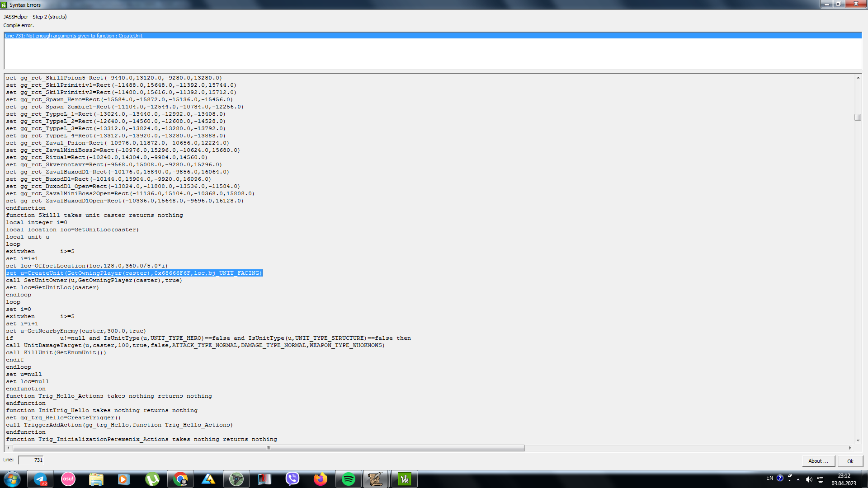This screenshot has width=868, height=488.
Task: Select the Line 731 CreateUnit error entry
Action: pos(74,36)
